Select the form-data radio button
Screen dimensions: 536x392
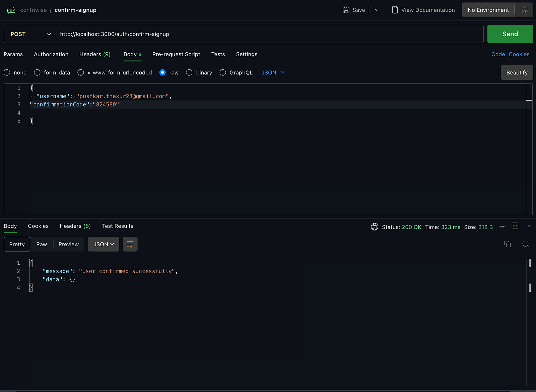[37, 72]
